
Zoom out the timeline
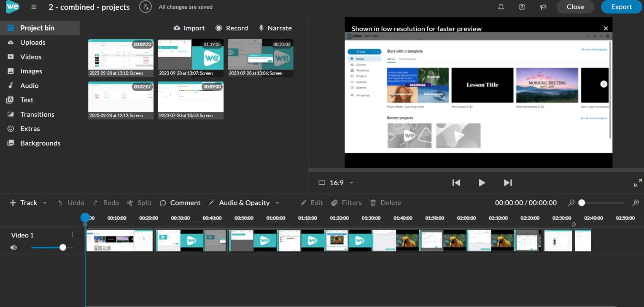tap(571, 203)
